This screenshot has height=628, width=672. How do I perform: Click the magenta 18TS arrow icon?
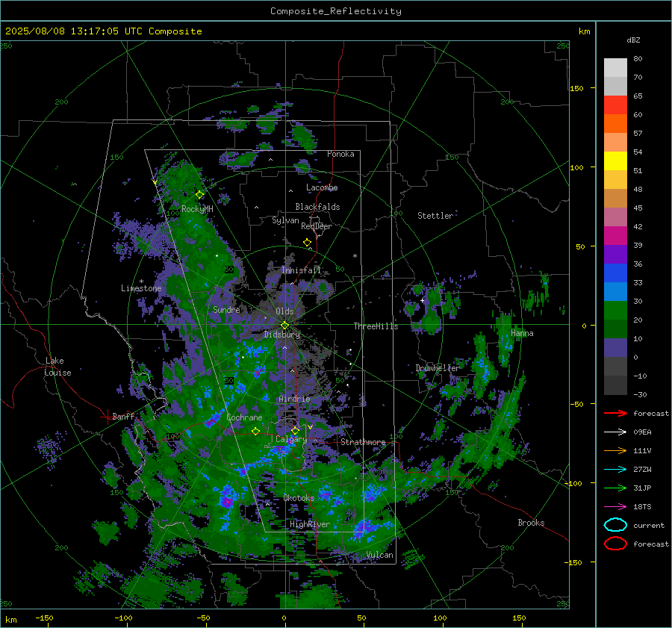pos(615,507)
